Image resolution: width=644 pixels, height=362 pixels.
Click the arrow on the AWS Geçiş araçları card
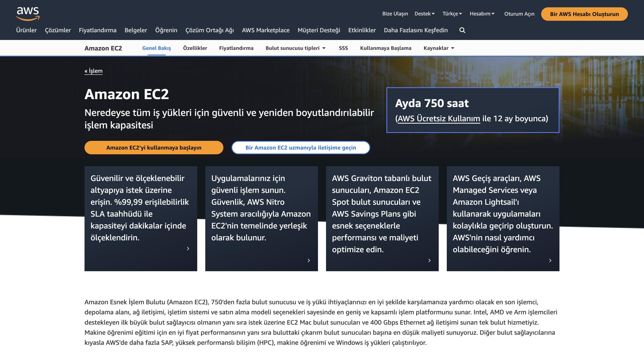point(550,260)
